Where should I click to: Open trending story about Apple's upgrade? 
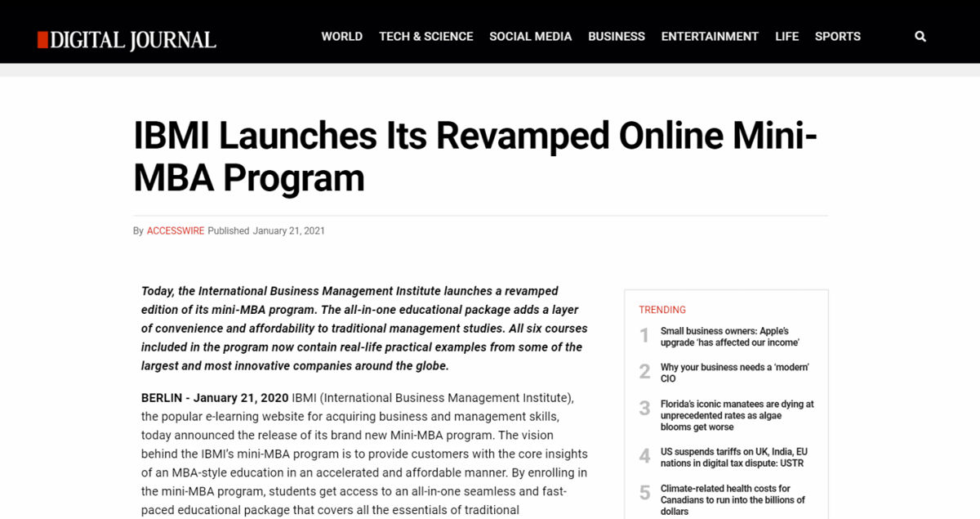[730, 337]
